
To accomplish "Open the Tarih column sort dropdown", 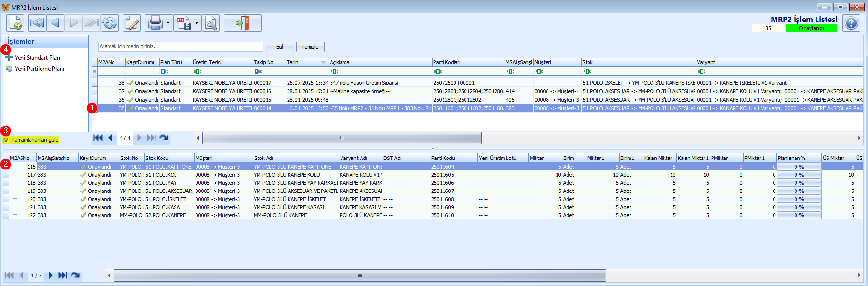I will tap(323, 62).
